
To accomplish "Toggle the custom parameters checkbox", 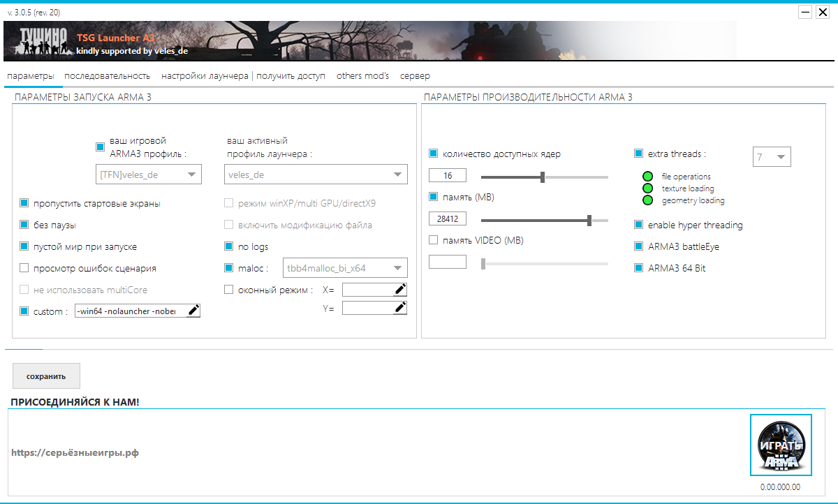I will (x=24, y=311).
